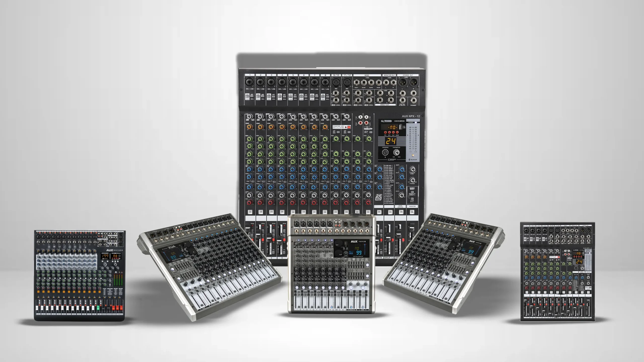The height and width of the screenshot is (362, 644).
Task: Click the AUX1 send output jack
Action: pos(356,82)
